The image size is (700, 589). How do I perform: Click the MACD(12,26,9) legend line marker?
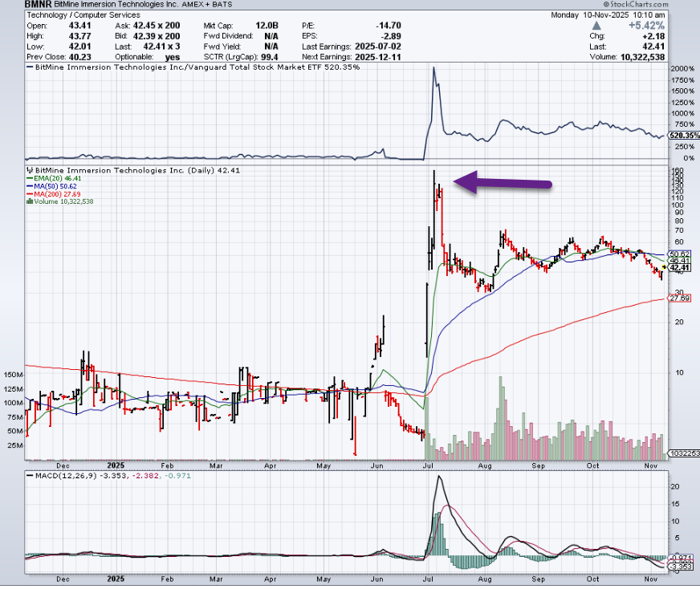coord(29,477)
